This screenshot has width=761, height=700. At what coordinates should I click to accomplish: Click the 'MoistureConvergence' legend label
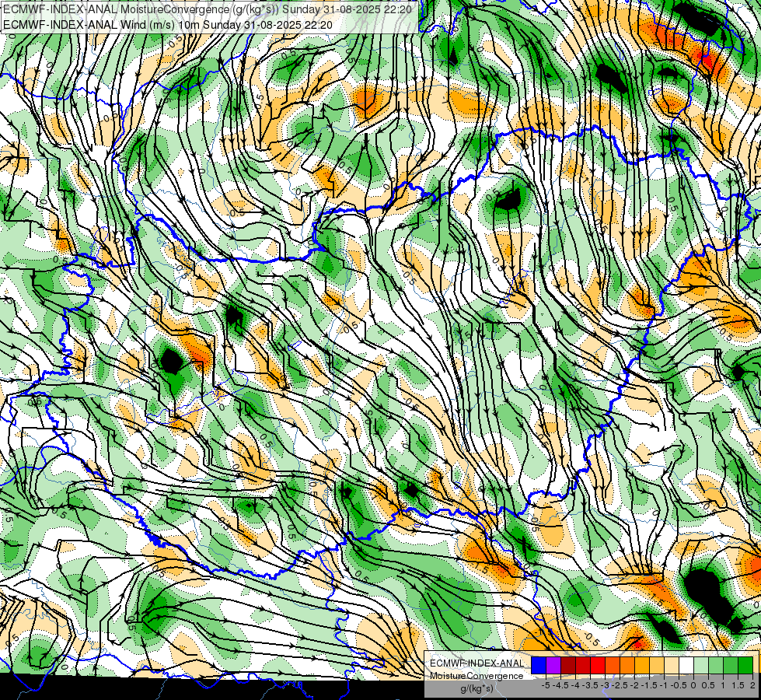click(476, 676)
